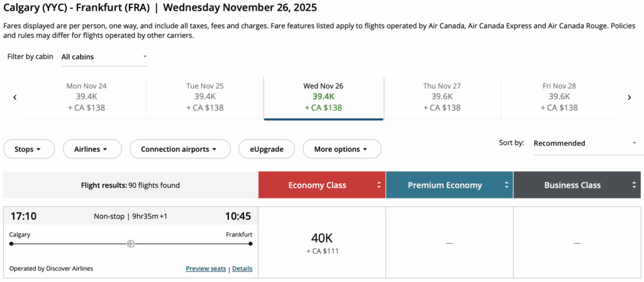Viewport: 644px width, 282px height.
Task: Open the Preview seats link
Action: pos(206,269)
